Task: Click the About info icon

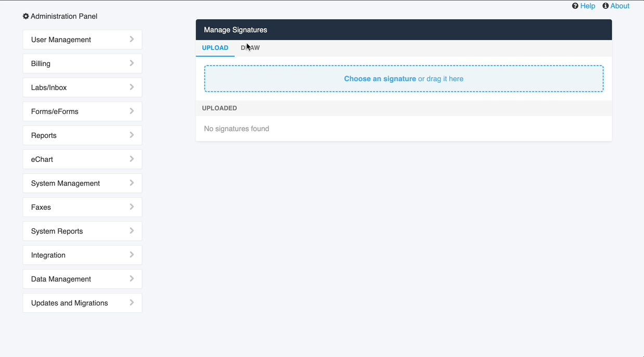Action: click(606, 6)
